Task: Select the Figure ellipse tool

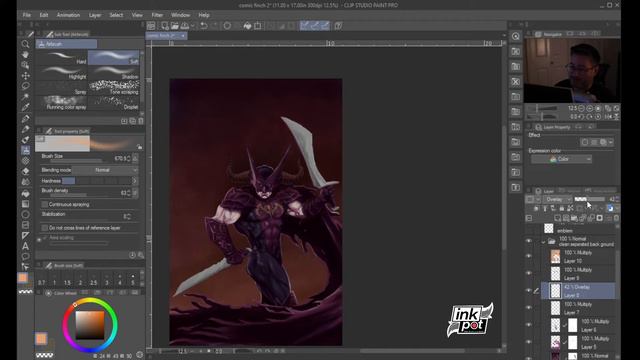Action: (25, 214)
